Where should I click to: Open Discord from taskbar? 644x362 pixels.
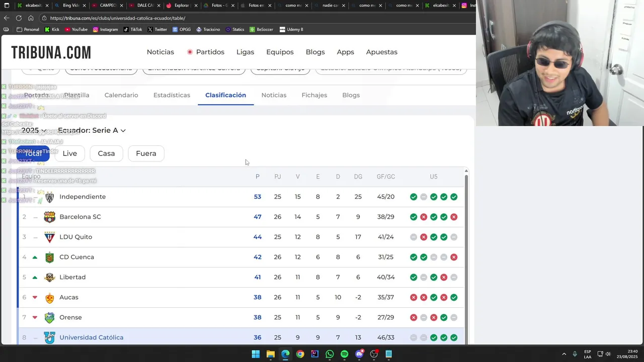[x=359, y=354]
